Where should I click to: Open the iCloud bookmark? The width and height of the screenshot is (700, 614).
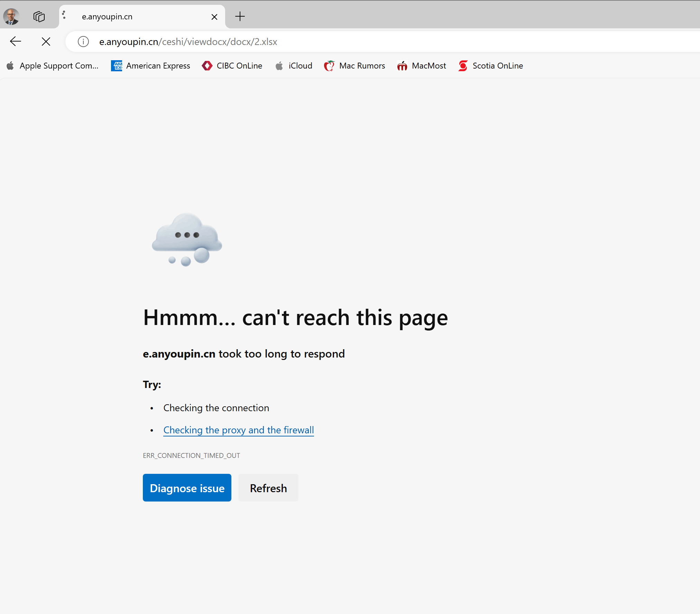(x=294, y=66)
